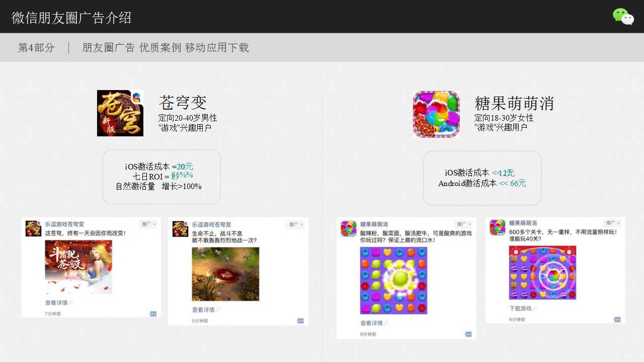This screenshot has width=644, height=362.
Task: Click the comment icon below the candy board ad
Action: point(468,334)
